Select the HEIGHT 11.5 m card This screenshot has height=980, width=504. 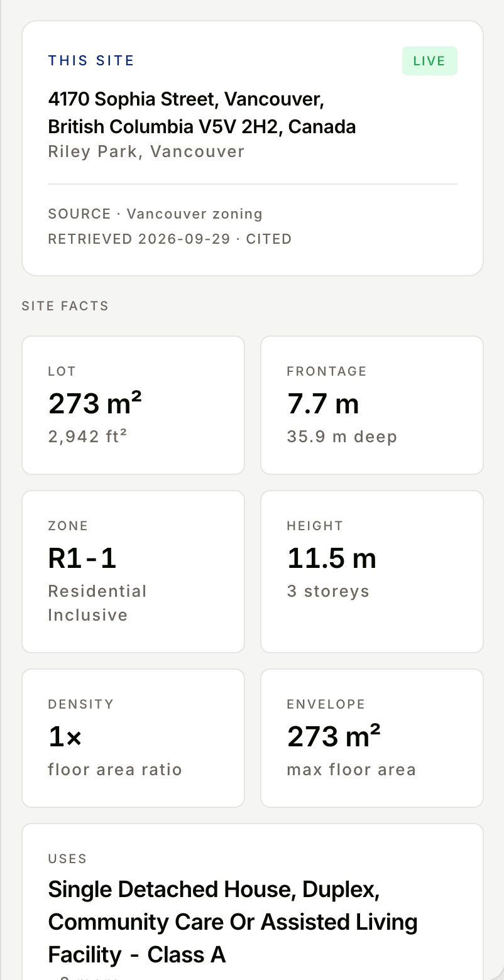pos(372,572)
